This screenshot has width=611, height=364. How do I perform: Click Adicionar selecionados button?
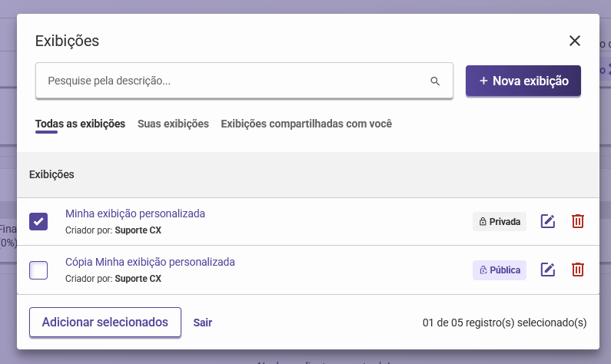point(105,323)
